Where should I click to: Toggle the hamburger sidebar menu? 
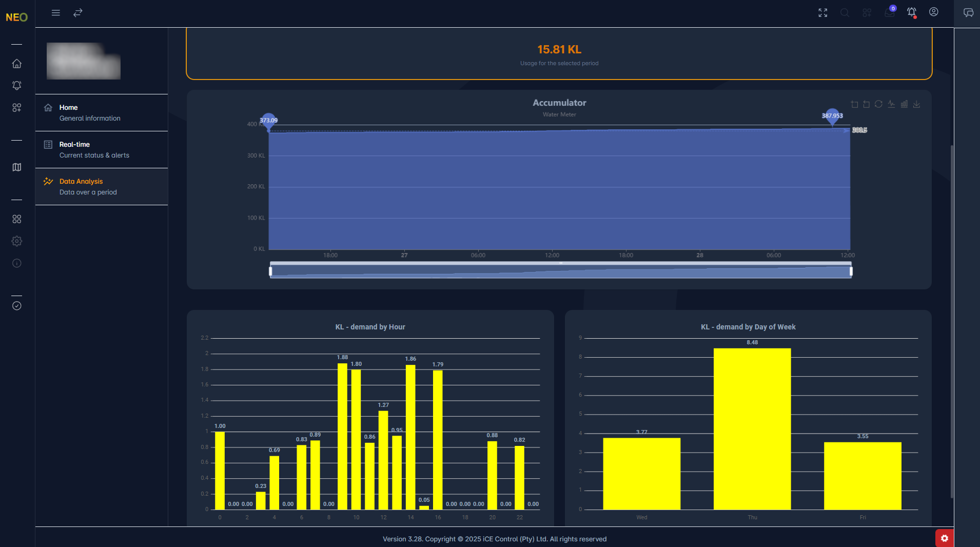[56, 12]
